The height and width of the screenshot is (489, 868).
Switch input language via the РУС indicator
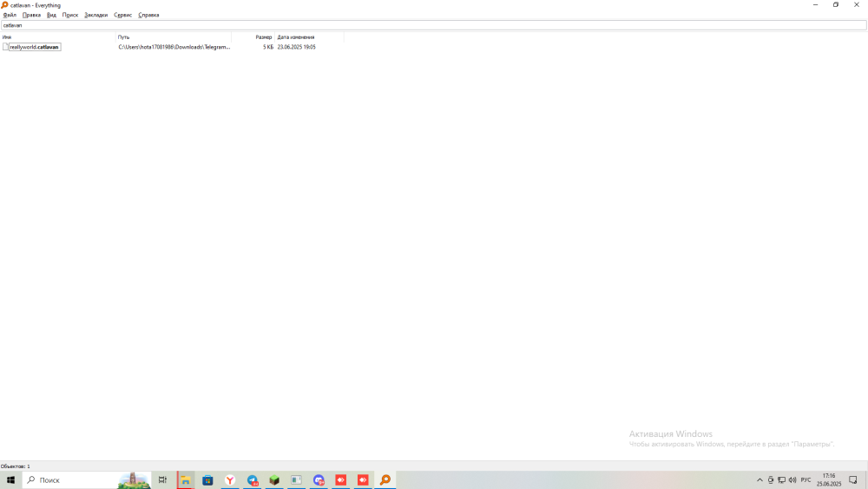click(x=806, y=480)
